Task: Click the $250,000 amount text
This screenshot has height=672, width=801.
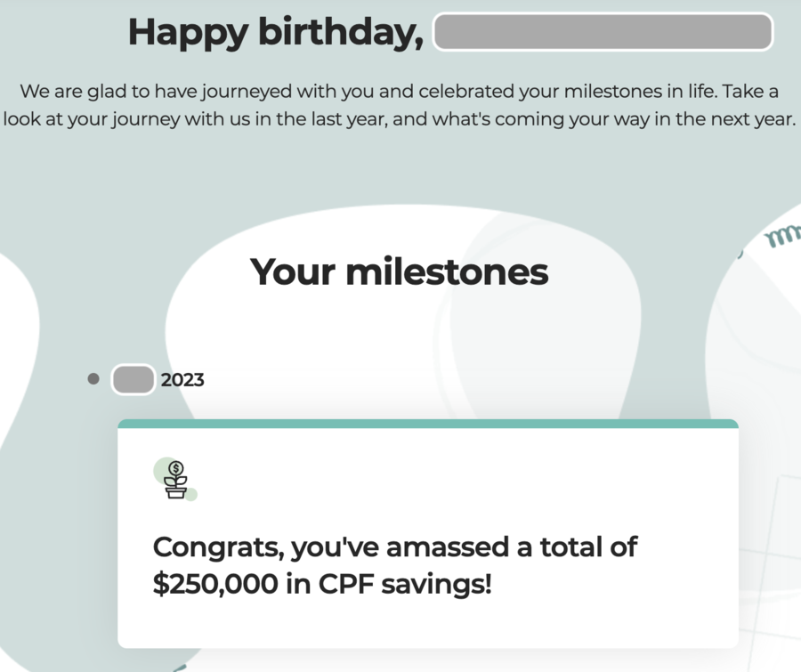Action: coord(215,584)
